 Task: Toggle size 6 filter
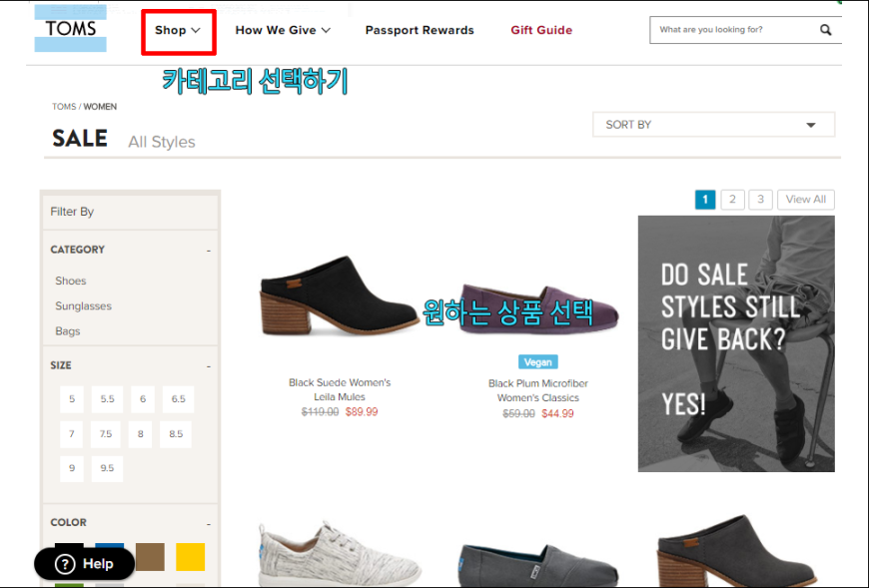[143, 399]
